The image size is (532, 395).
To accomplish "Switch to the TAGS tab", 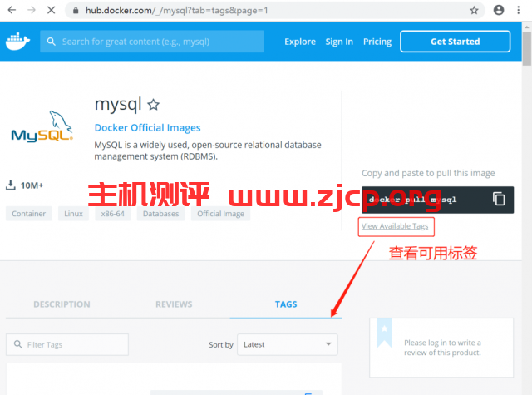I will (x=286, y=304).
